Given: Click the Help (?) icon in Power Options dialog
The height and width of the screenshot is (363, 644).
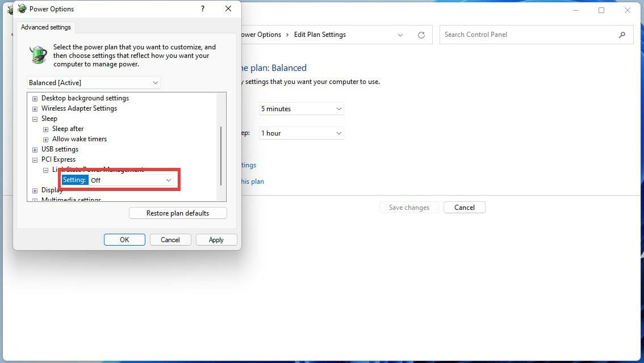Looking at the screenshot, I should [203, 9].
